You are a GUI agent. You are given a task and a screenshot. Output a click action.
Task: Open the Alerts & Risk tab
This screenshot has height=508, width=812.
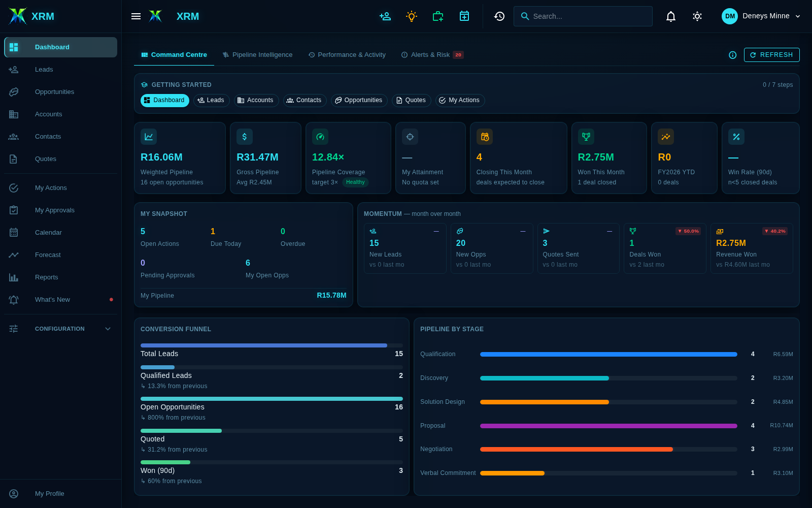[432, 55]
